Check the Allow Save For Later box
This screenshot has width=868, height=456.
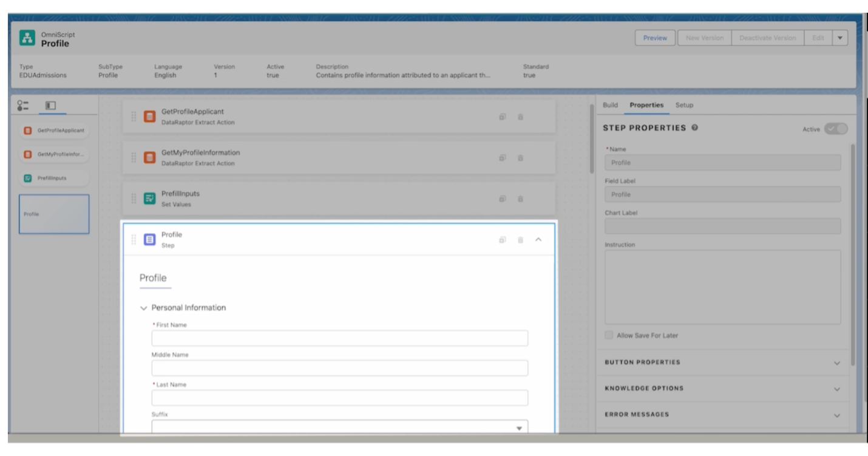tap(608, 335)
